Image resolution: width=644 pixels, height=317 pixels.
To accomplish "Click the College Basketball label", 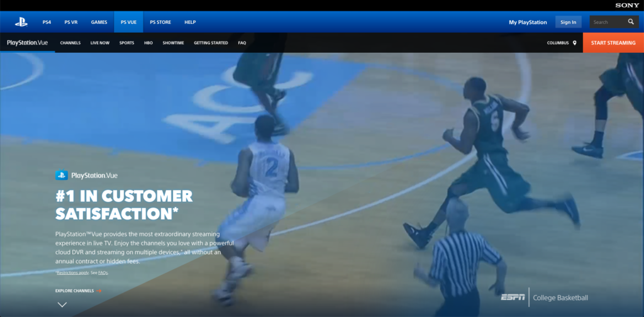I will pos(560,298).
